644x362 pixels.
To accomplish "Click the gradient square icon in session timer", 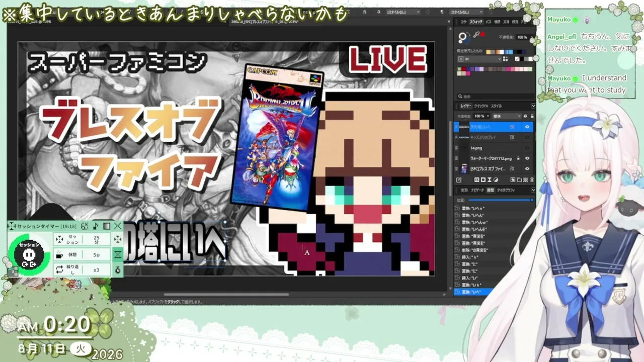I will click(107, 226).
